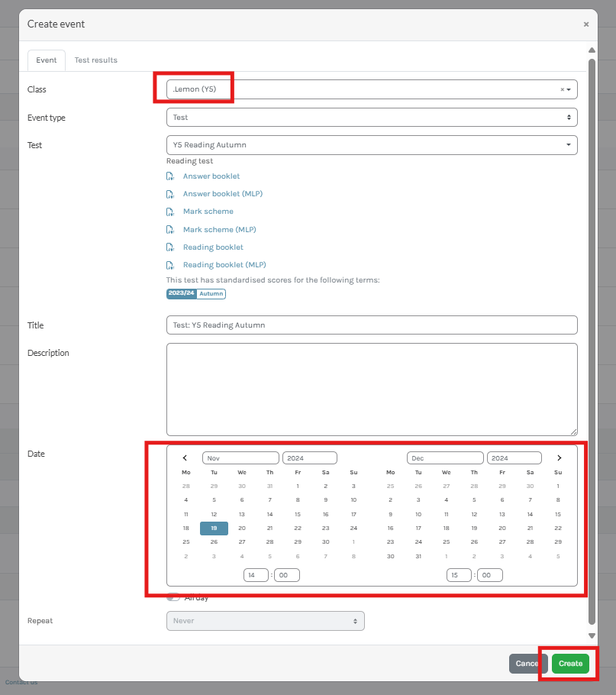The height and width of the screenshot is (695, 616).
Task: Go to previous month in calendar
Action: pos(185,458)
